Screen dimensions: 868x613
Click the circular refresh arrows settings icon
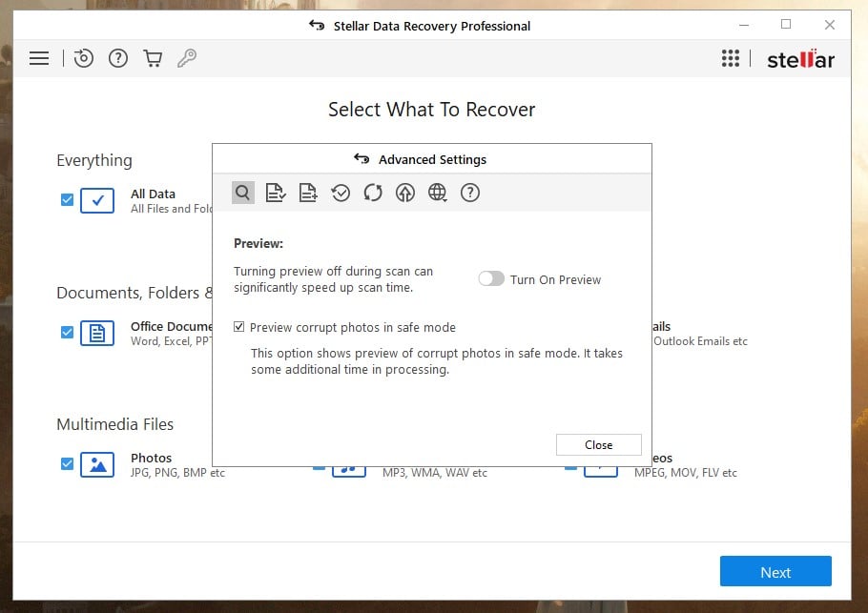click(x=373, y=193)
